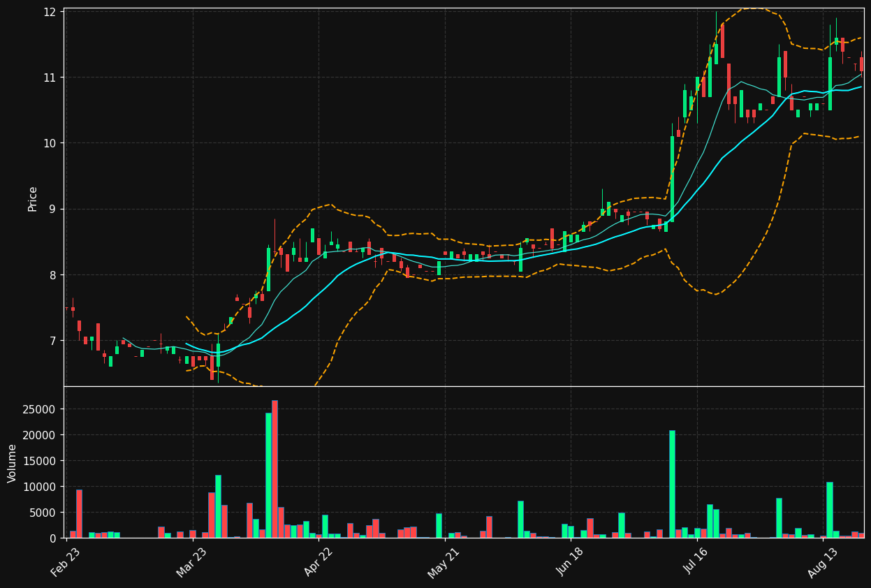Click the tallest red volume bar
Viewport: 871px width, 588px height.
(x=275, y=469)
